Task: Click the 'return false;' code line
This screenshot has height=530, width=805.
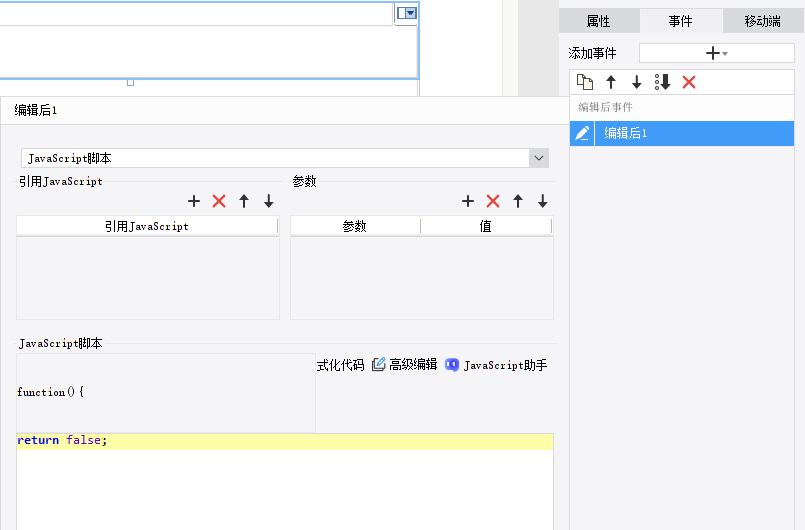Action: [62, 441]
